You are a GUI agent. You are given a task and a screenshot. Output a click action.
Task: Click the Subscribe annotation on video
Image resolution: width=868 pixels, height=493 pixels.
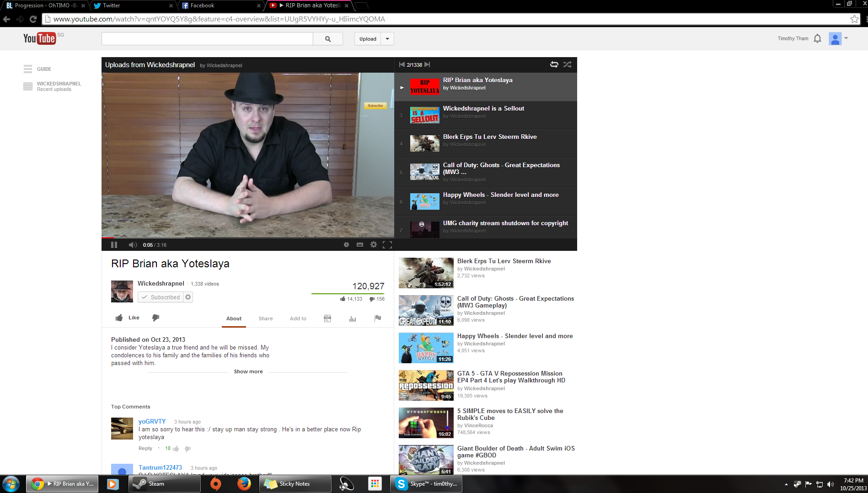click(x=375, y=106)
